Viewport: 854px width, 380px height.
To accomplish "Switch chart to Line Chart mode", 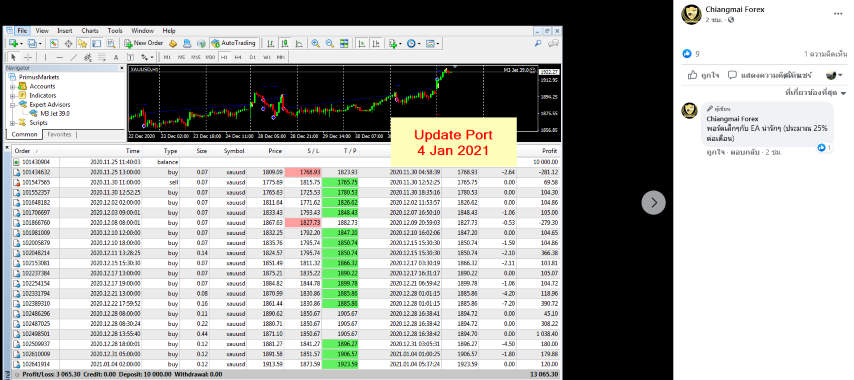I will click(299, 44).
